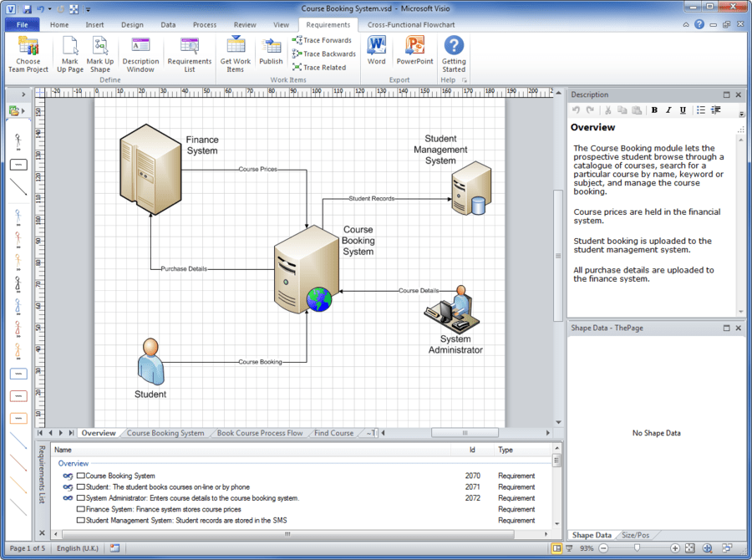The height and width of the screenshot is (560, 752).
Task: Toggle bold formatting in the Description panel
Action: coord(654,109)
